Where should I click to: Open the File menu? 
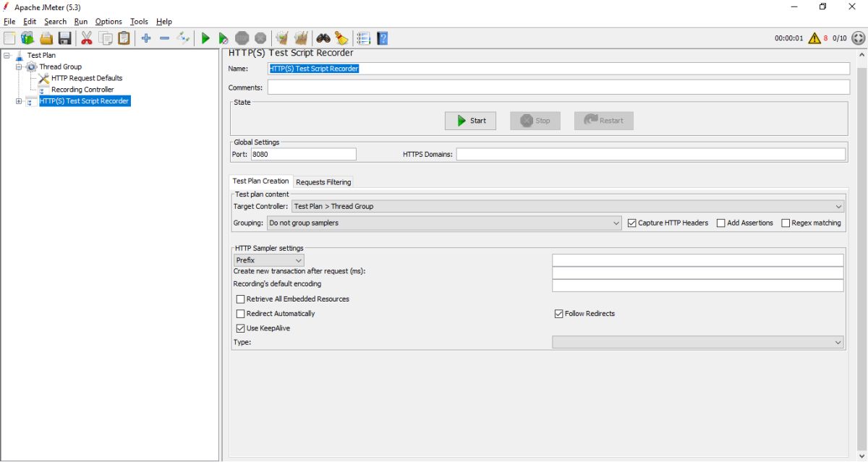pyautogui.click(x=9, y=22)
